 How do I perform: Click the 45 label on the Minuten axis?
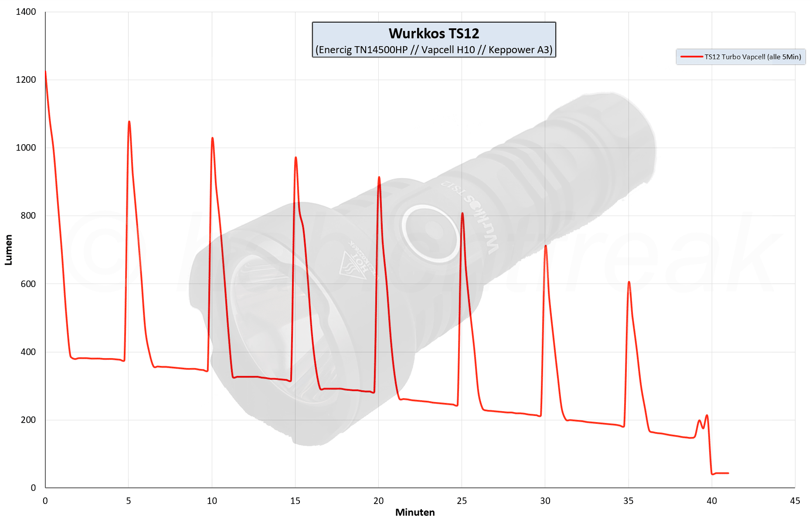pos(795,501)
